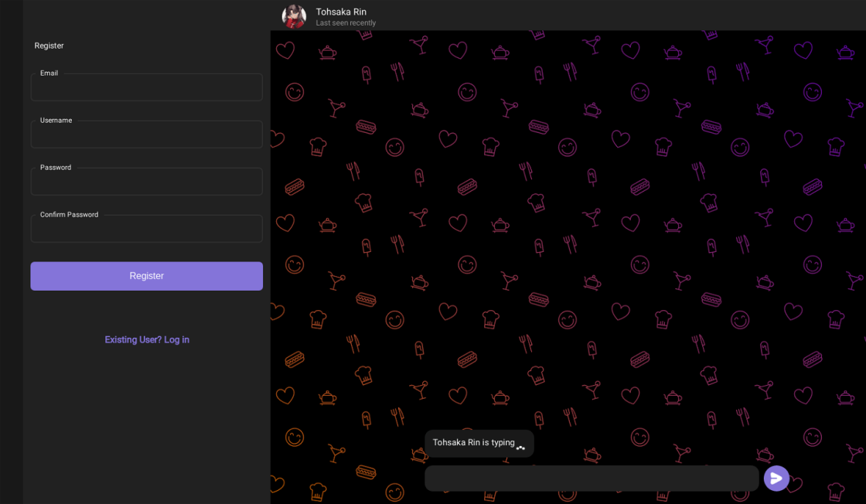Image resolution: width=866 pixels, height=504 pixels.
Task: Click the dark sidebar strip at left edge
Action: coord(11,252)
